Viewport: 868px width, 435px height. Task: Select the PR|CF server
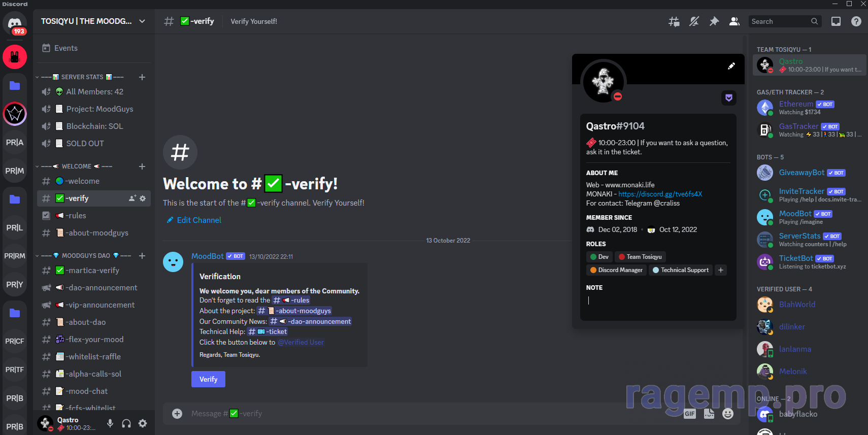(x=15, y=341)
